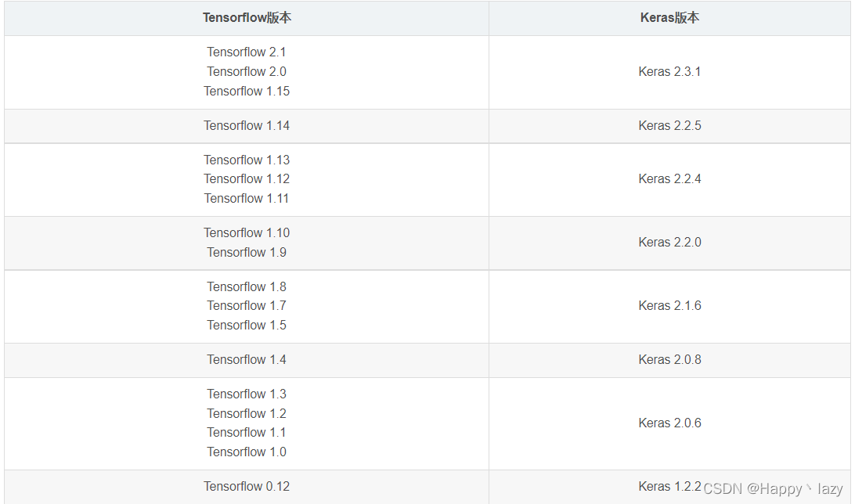Click the Keras 2.2.5 cell
The width and height of the screenshot is (855, 504).
pos(669,125)
